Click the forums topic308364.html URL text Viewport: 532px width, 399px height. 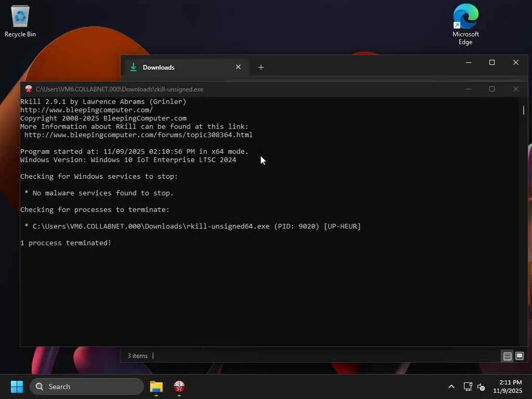coord(138,135)
